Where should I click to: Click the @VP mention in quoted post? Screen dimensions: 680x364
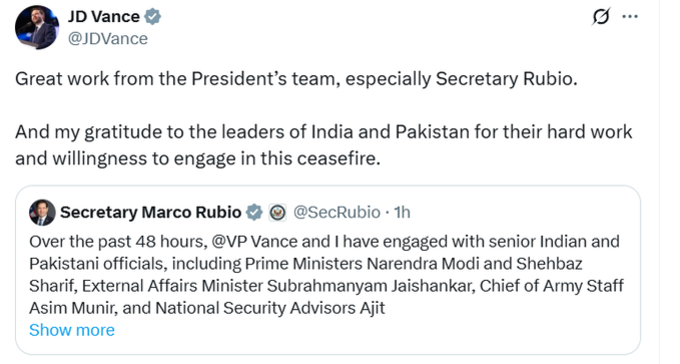[230, 241]
